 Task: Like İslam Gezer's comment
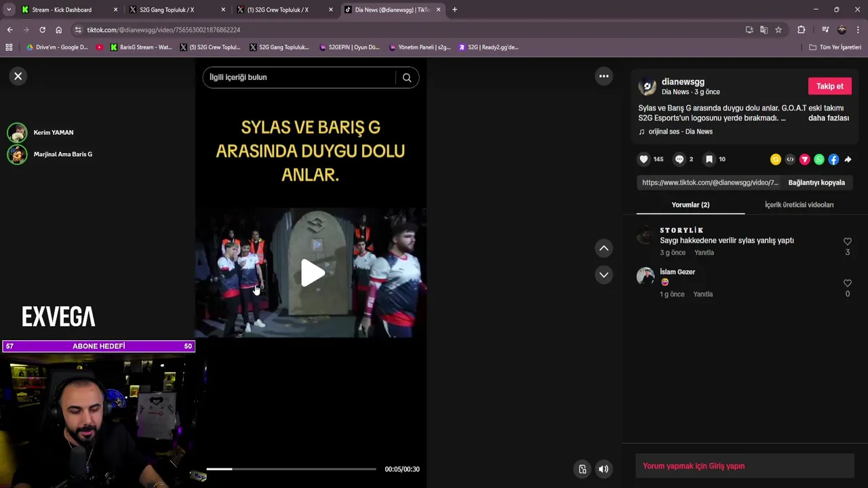coord(847,283)
